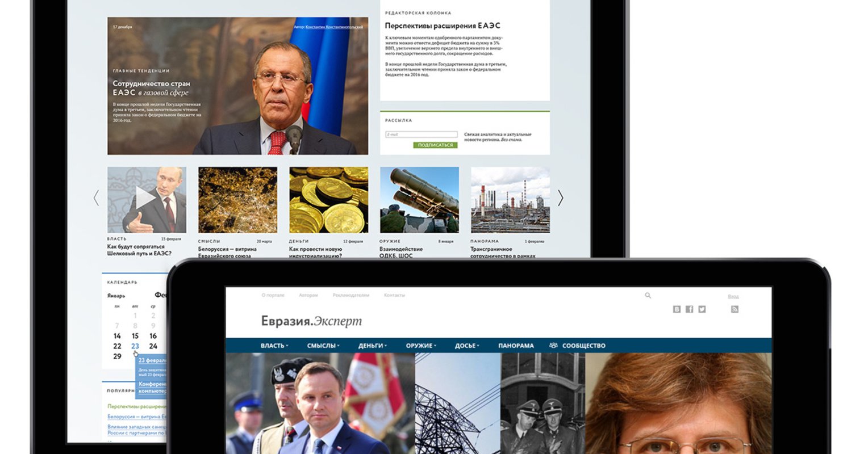
Task: Open the Авторам top link
Action: tap(308, 295)
